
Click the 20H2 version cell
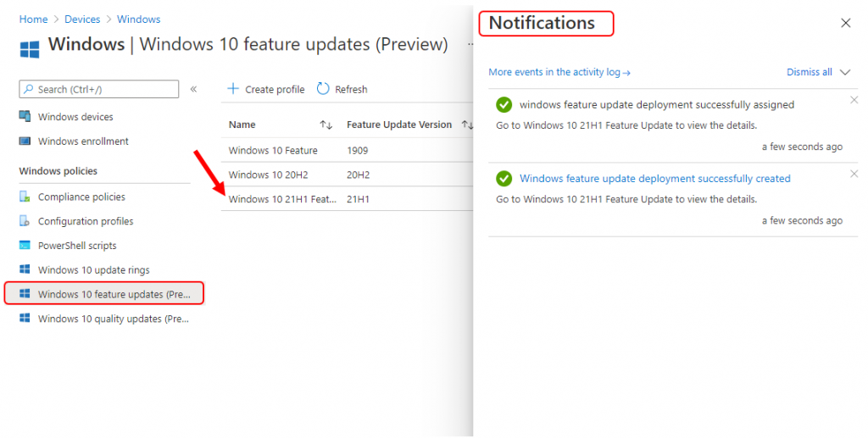pyautogui.click(x=358, y=175)
